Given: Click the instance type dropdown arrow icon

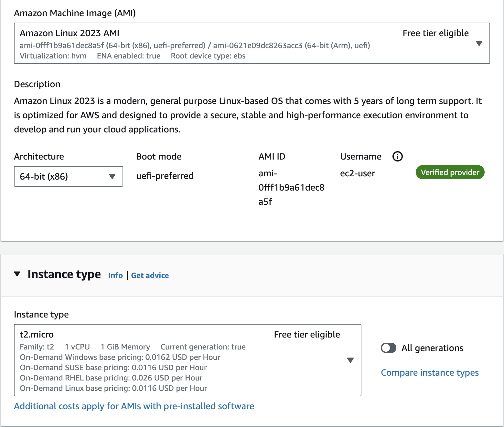Looking at the screenshot, I should tap(350, 360).
